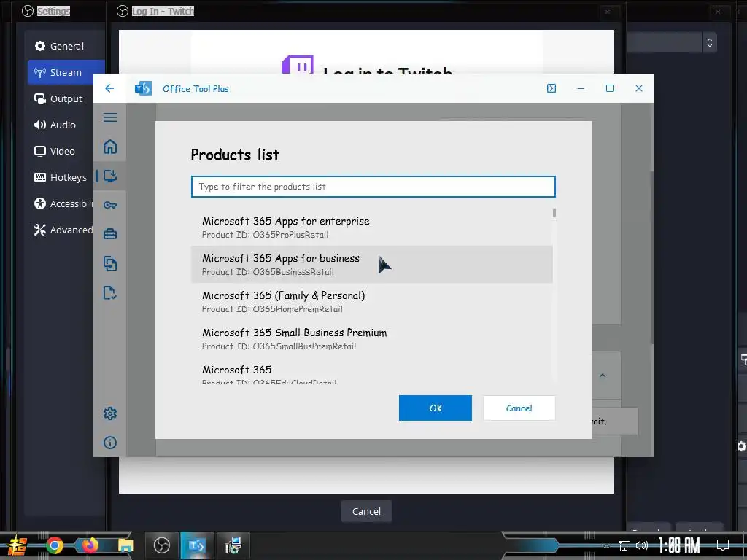This screenshot has width=747, height=560.
Task: Open the installer icon in taskbar
Action: coord(233,545)
